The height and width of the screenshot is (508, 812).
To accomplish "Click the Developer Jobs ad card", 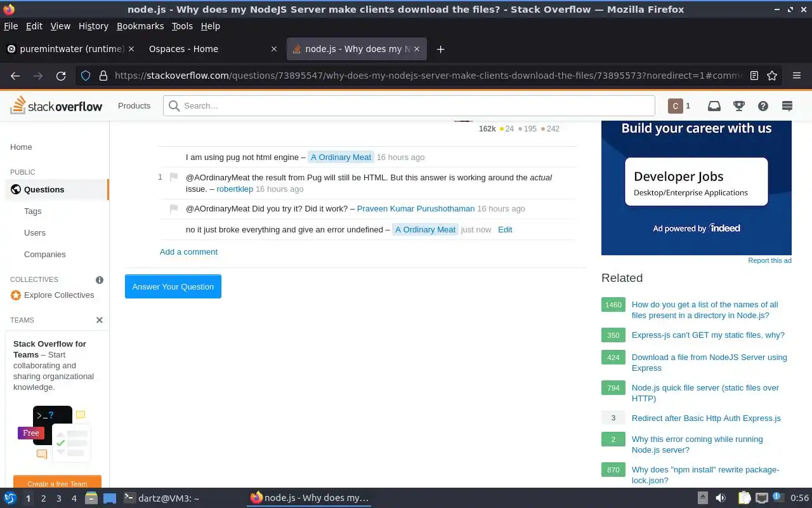I will click(x=697, y=182).
